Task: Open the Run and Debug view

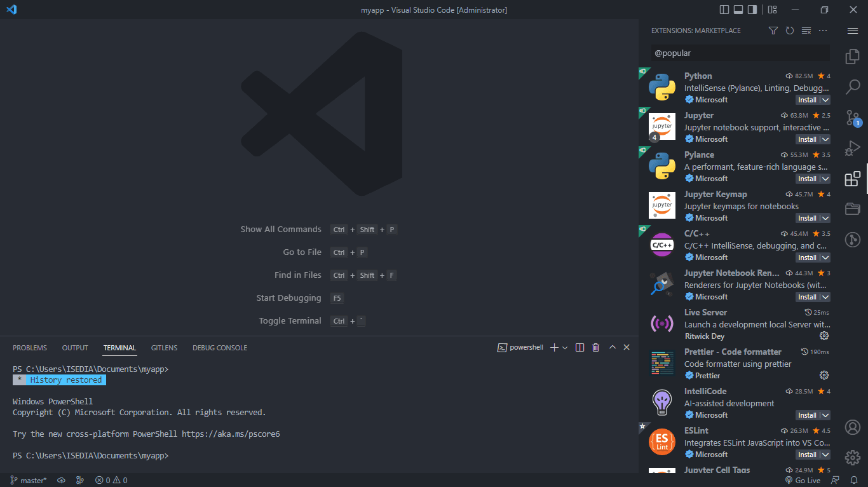Action: click(852, 148)
